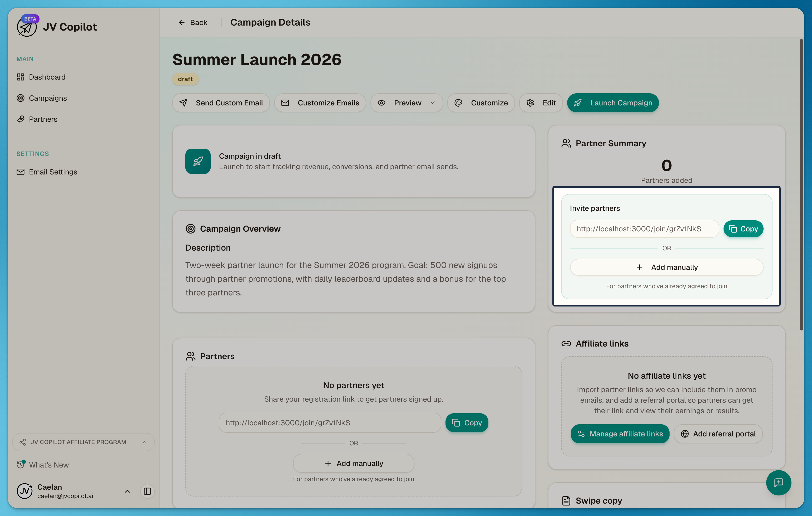Click the Summer Launch 2026 title

[257, 59]
